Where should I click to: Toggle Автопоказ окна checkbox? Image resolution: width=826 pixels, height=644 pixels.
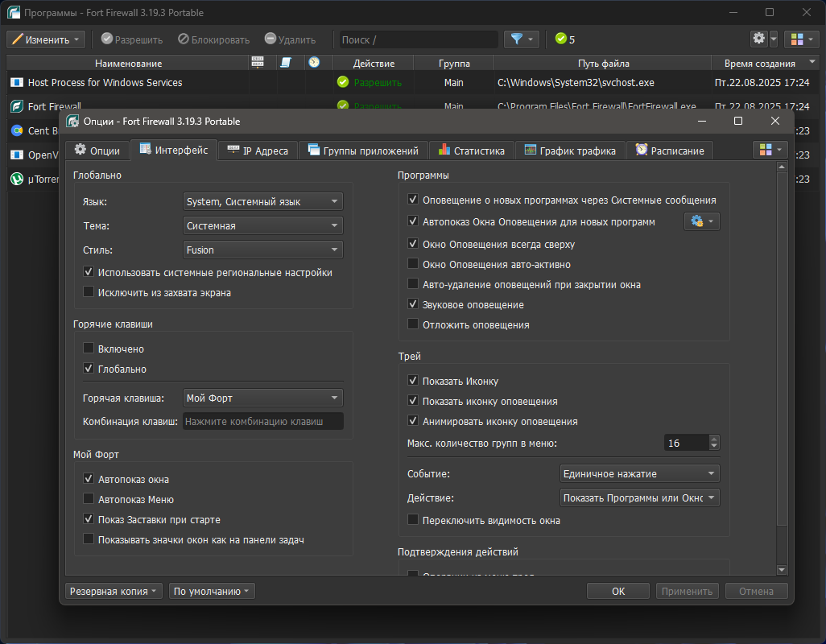coord(89,479)
